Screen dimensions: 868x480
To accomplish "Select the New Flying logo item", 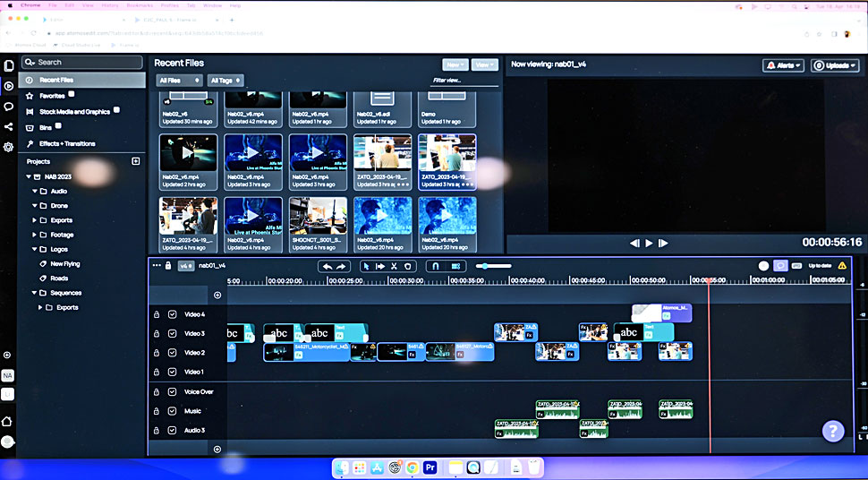I will (x=64, y=264).
